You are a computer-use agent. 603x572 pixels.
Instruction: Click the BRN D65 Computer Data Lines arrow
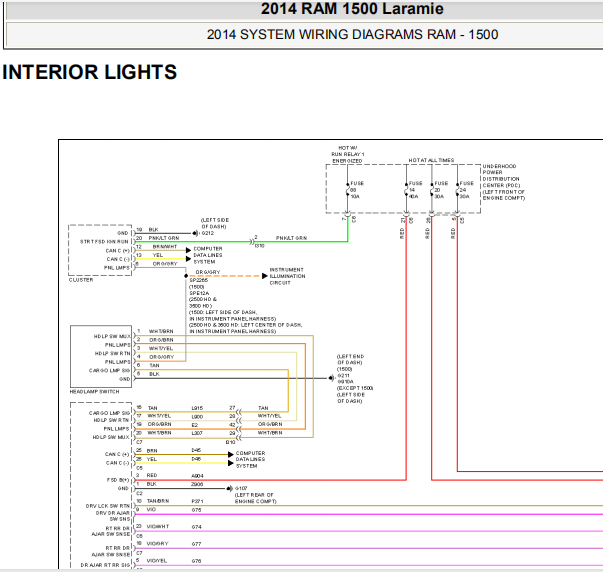[231, 454]
